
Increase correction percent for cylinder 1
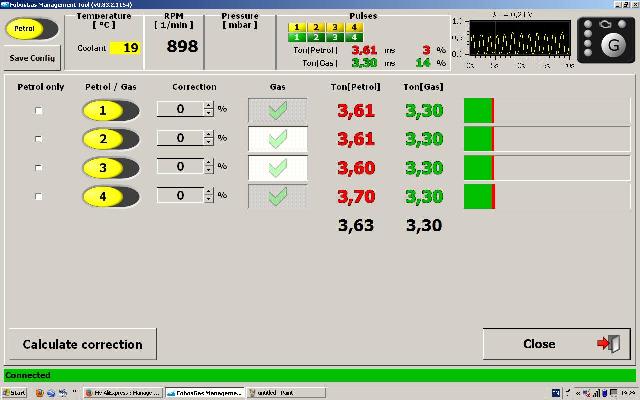tap(208, 106)
